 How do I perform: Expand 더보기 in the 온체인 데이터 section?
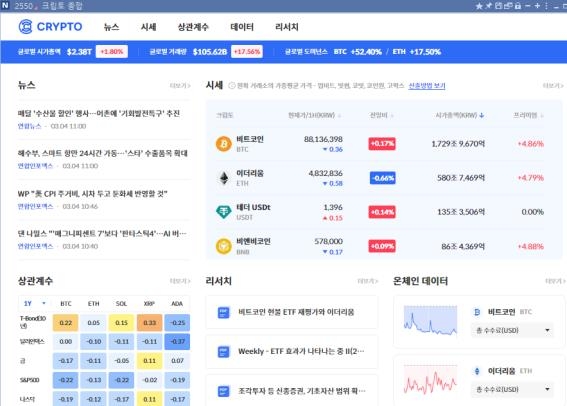click(554, 281)
